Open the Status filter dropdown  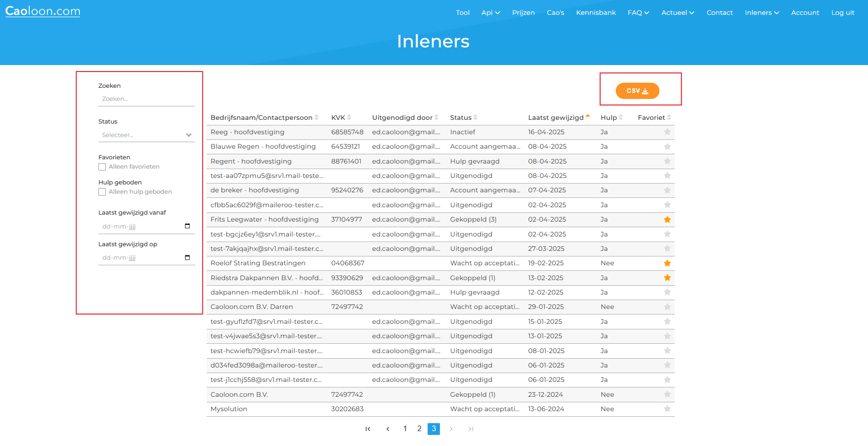(x=146, y=135)
